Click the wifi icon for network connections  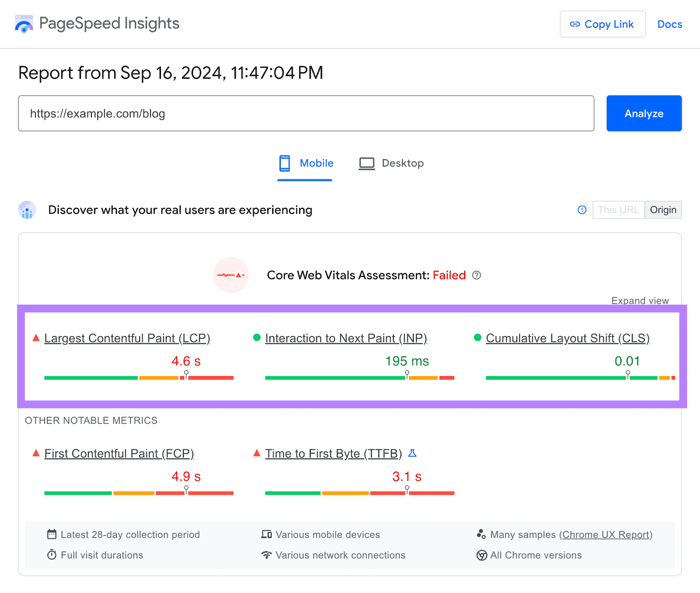(x=266, y=555)
